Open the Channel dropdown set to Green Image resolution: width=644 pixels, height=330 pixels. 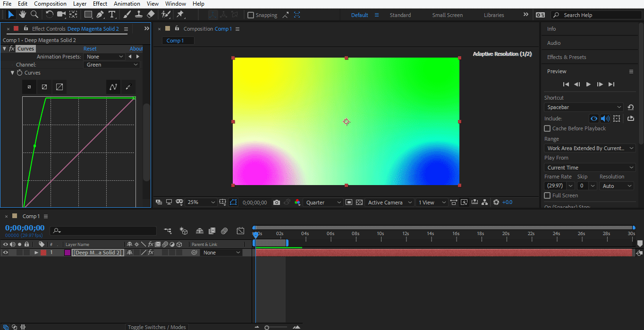[112, 65]
